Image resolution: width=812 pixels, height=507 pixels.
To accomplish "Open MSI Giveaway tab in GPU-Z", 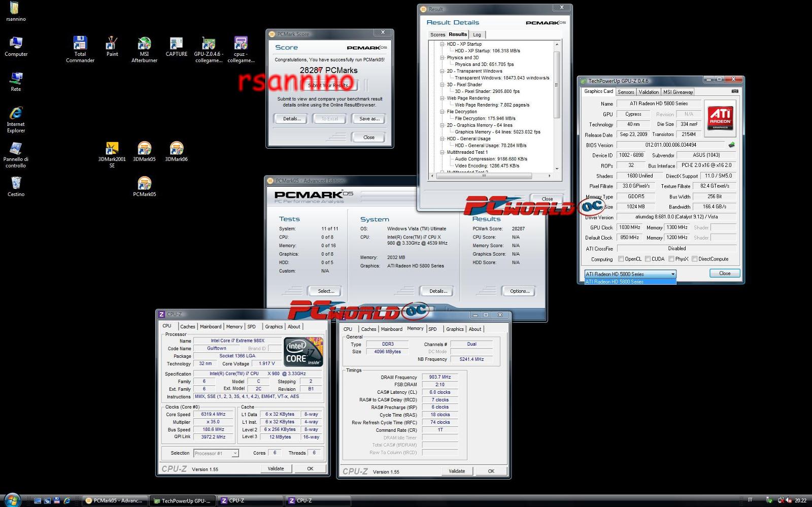I will coord(678,92).
